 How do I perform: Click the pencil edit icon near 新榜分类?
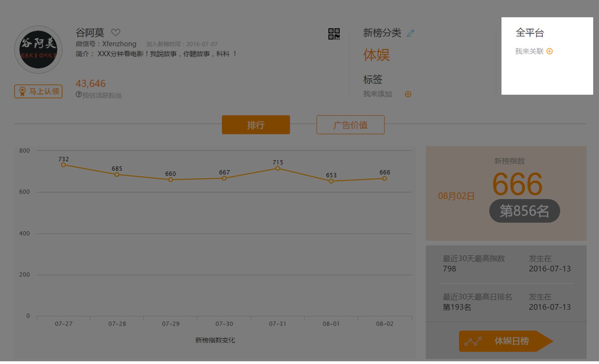coord(410,33)
